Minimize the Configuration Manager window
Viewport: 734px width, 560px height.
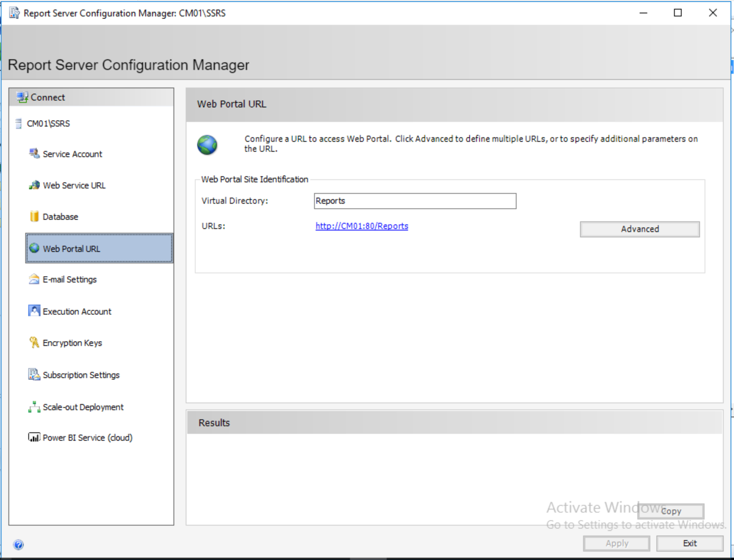coord(643,13)
